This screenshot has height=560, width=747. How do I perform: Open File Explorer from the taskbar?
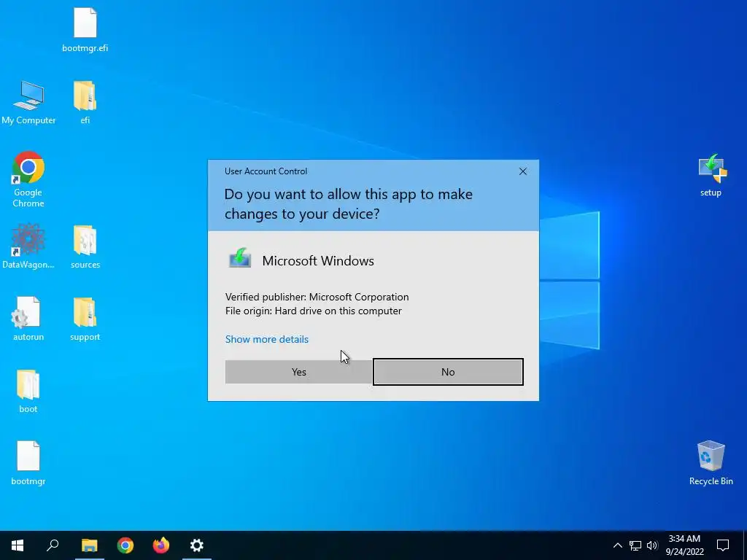pyautogui.click(x=89, y=545)
